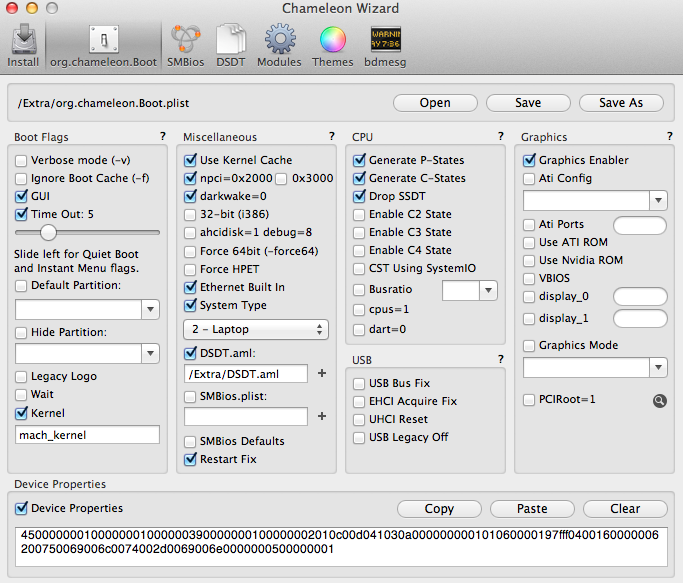Select the SMBios toolbar icon
The width and height of the screenshot is (683, 583).
183,45
